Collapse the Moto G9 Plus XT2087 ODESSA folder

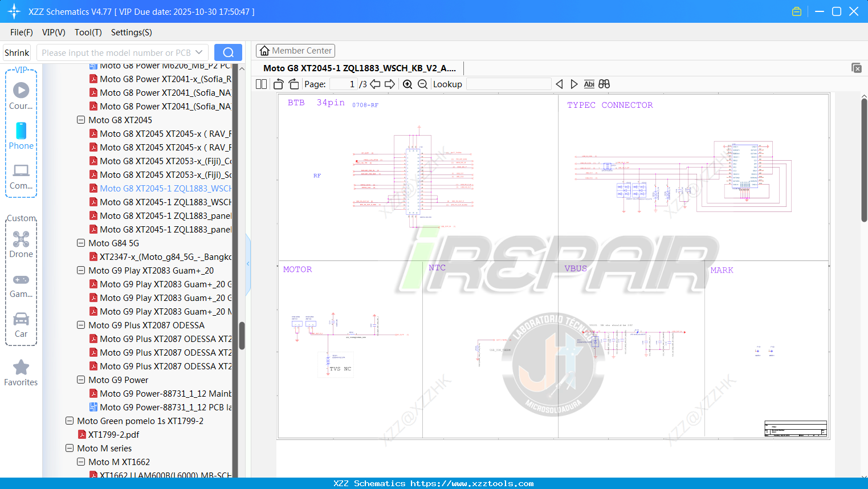[x=81, y=325]
